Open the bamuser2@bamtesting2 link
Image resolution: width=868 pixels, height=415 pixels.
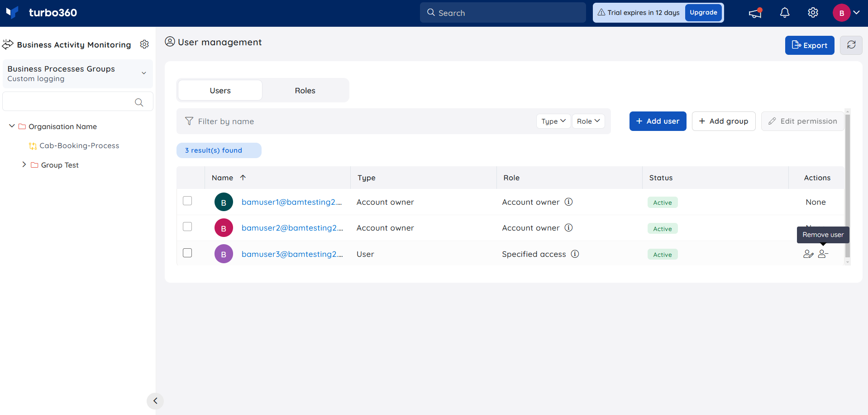(x=292, y=228)
